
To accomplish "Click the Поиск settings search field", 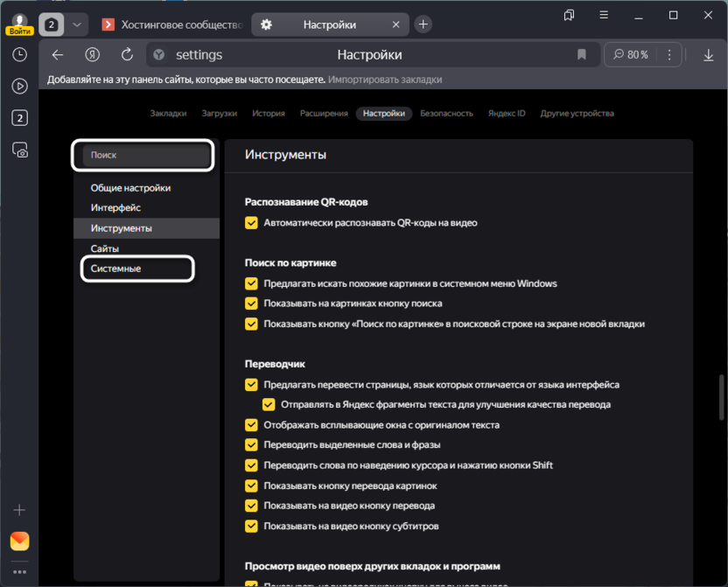I will [146, 155].
